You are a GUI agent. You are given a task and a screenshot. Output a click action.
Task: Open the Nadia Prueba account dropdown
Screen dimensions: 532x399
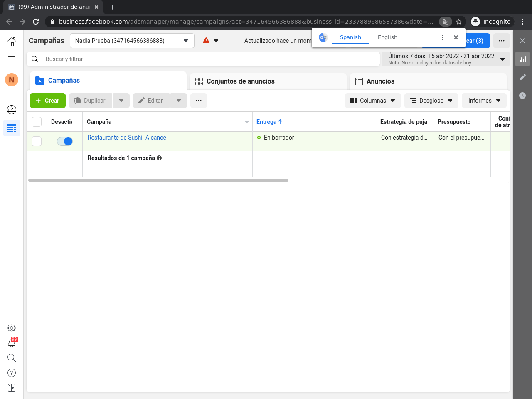click(132, 41)
